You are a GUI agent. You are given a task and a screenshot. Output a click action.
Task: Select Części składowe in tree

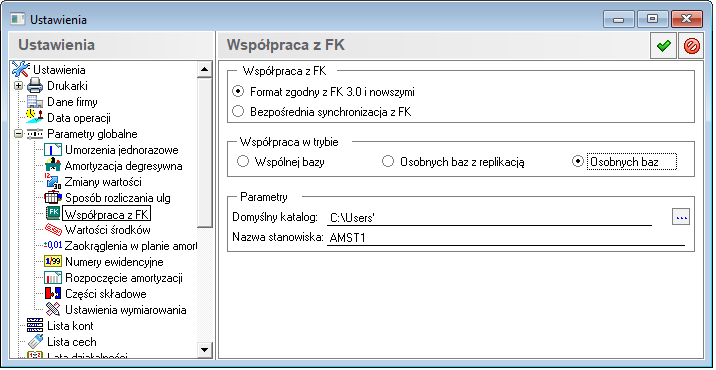(x=106, y=294)
